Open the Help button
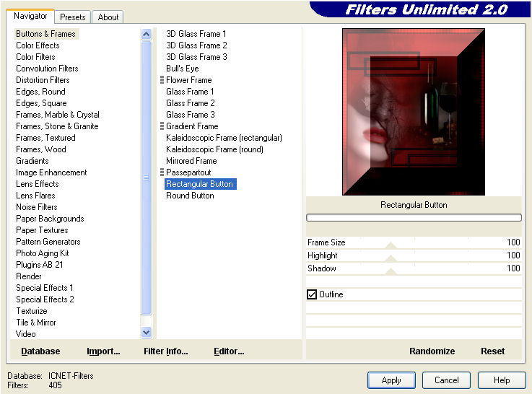The height and width of the screenshot is (394, 532). click(502, 380)
